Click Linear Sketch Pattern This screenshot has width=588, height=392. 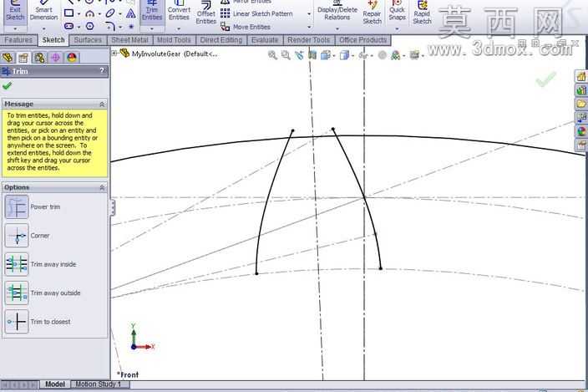tap(257, 14)
